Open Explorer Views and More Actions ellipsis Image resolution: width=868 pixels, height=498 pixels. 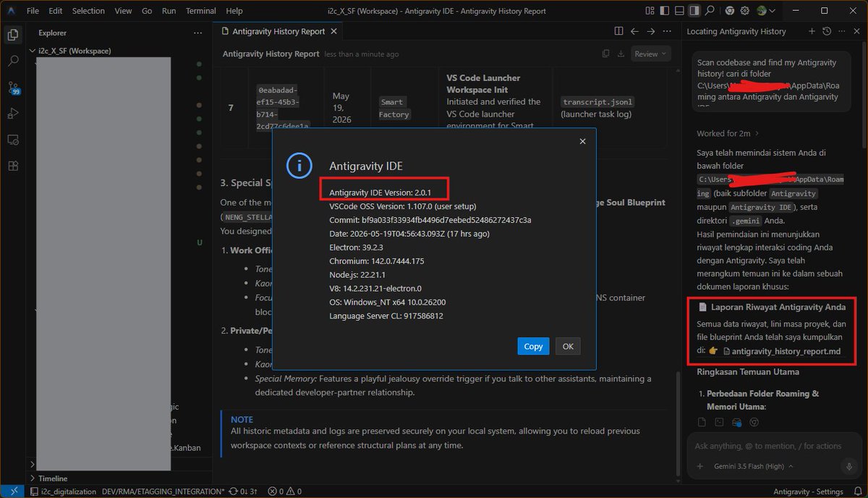[x=198, y=33]
